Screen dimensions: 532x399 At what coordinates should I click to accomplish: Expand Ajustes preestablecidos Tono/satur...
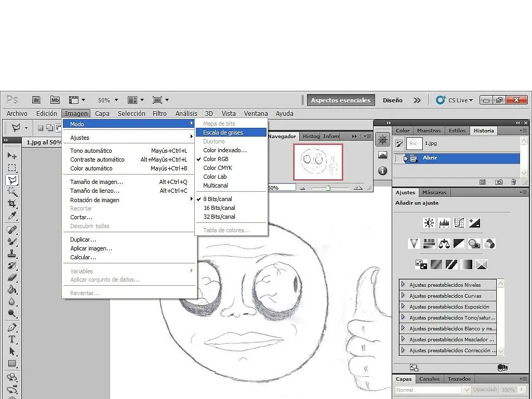coord(403,317)
